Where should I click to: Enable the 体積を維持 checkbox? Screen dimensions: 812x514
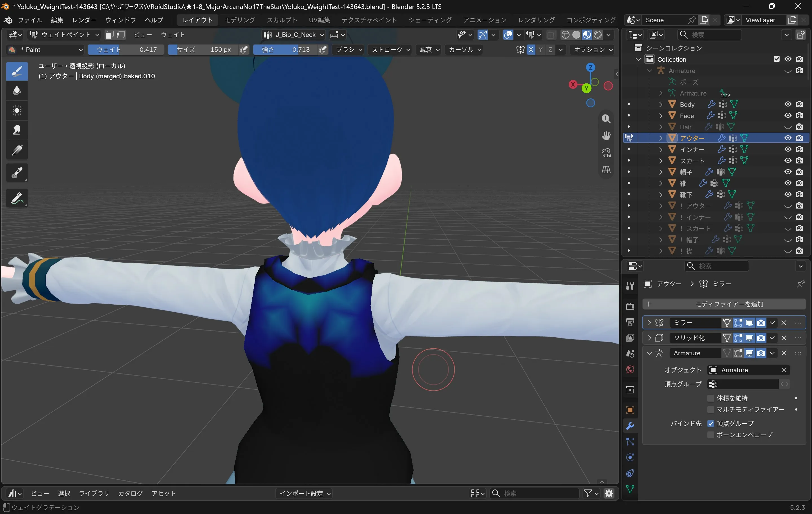[710, 398]
